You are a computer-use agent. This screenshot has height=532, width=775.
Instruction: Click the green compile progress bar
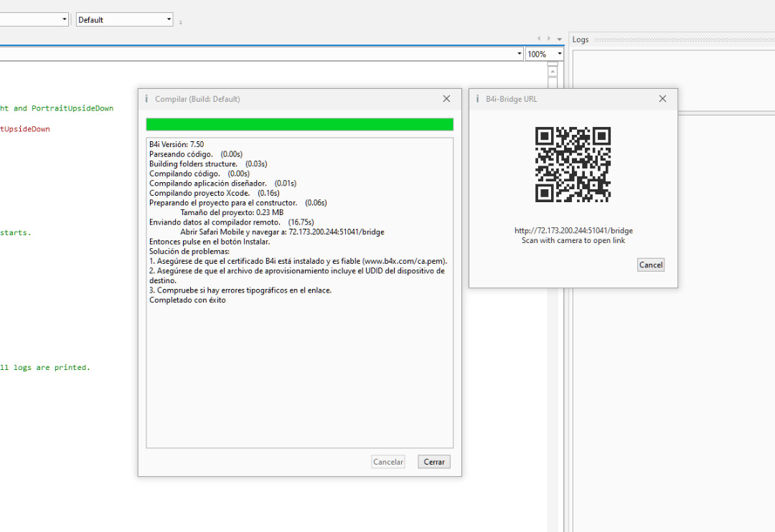[299, 125]
